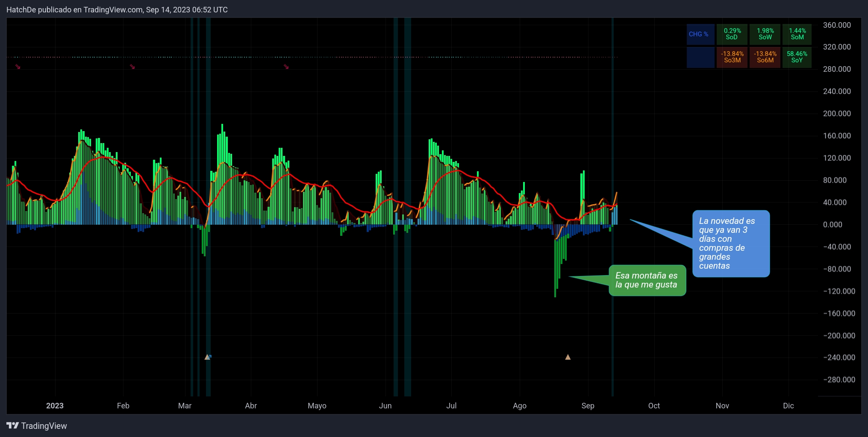Click the 1.98% SoW cell
868x437 pixels.
point(765,34)
